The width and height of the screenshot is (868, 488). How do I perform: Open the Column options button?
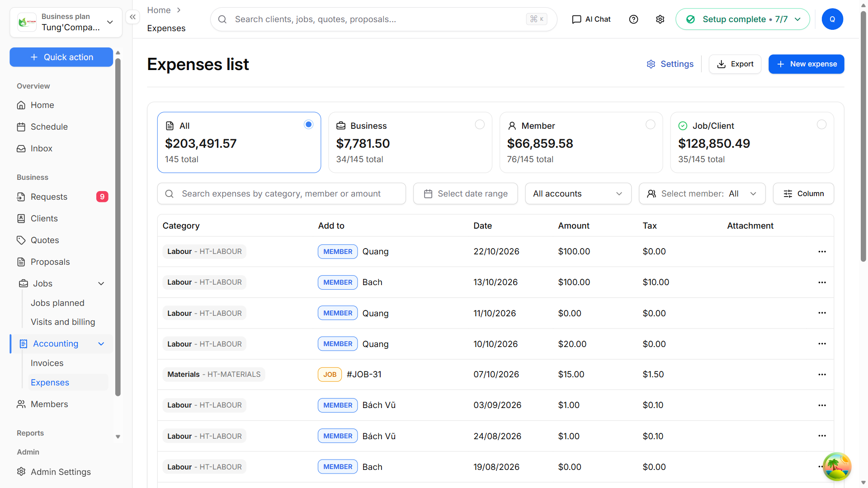803,194
